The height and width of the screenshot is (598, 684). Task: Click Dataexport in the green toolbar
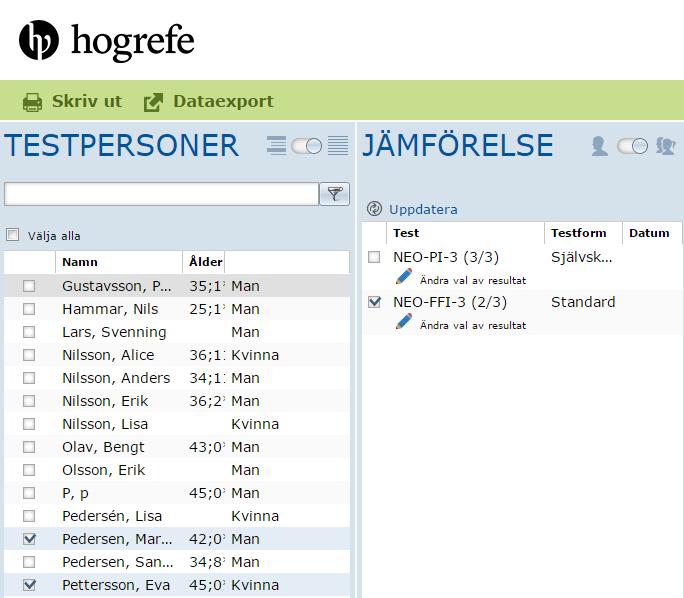click(223, 102)
